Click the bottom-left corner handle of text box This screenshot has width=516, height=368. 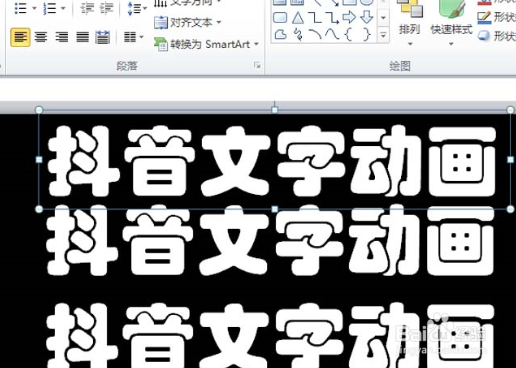(x=39, y=209)
